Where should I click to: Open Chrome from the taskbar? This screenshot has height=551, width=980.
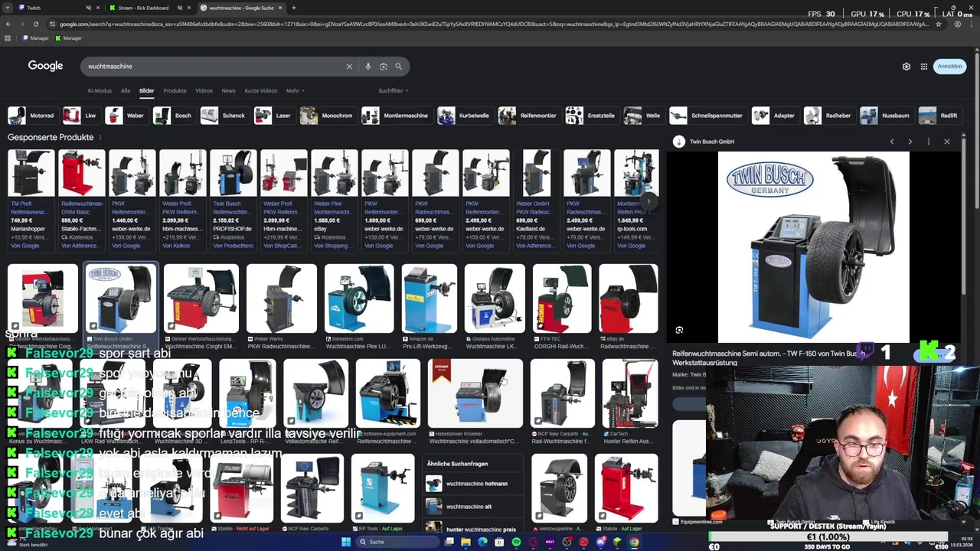tap(634, 542)
